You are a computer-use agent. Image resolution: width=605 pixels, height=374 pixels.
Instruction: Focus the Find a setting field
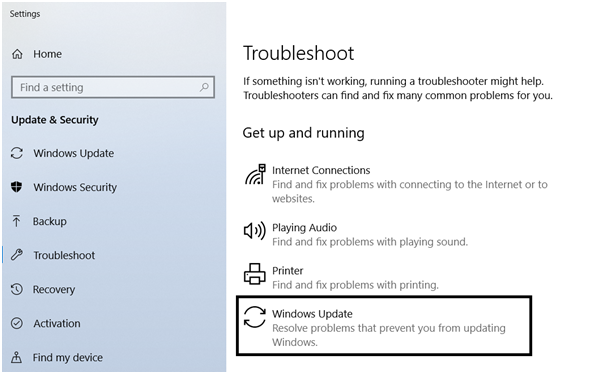(113, 87)
